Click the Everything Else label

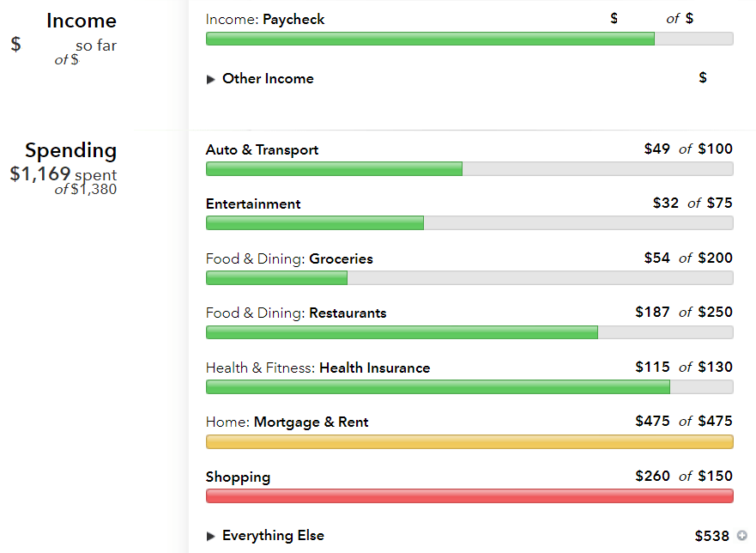(x=273, y=536)
